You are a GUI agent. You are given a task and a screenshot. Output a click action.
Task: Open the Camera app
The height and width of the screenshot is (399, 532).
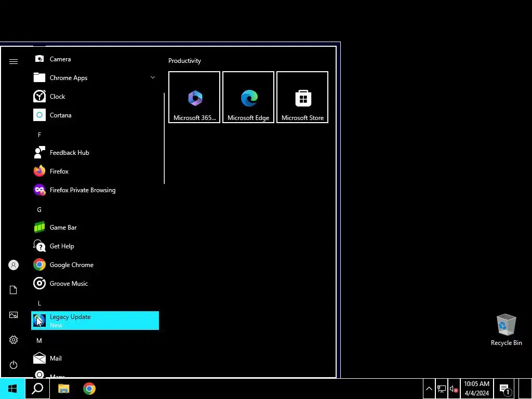(x=95, y=59)
